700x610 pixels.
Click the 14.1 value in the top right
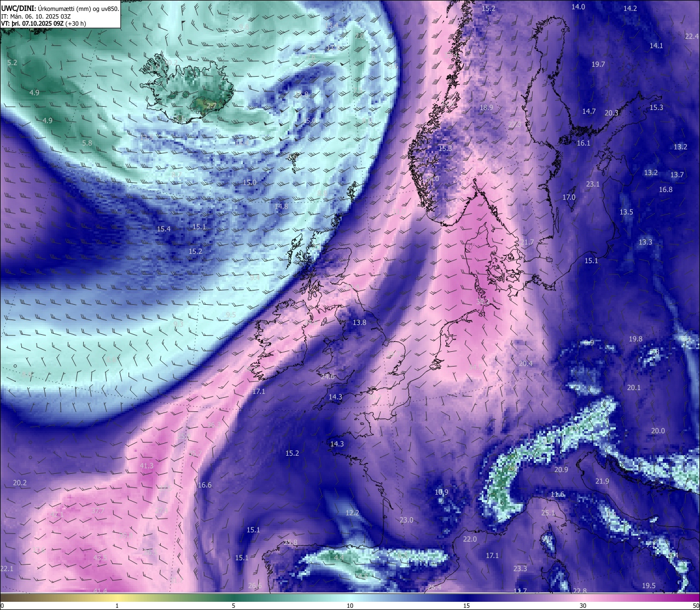pyautogui.click(x=656, y=45)
